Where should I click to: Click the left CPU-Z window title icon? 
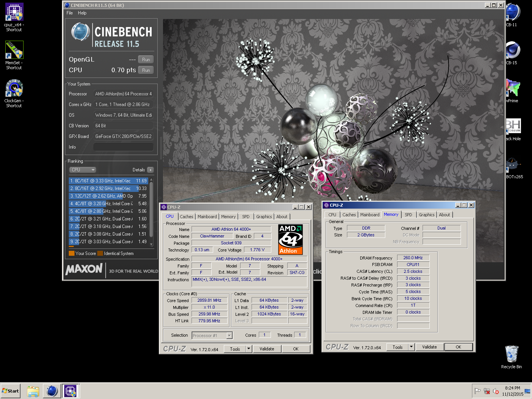tap(164, 207)
